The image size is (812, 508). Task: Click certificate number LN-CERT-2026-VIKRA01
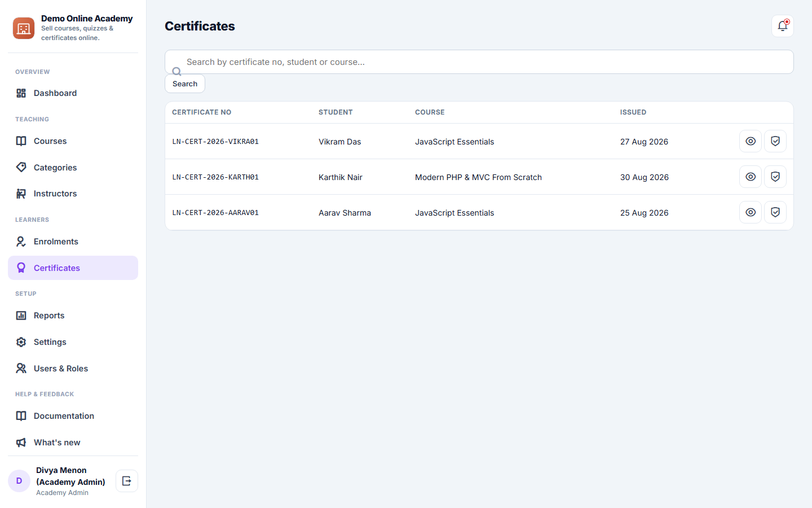(215, 142)
